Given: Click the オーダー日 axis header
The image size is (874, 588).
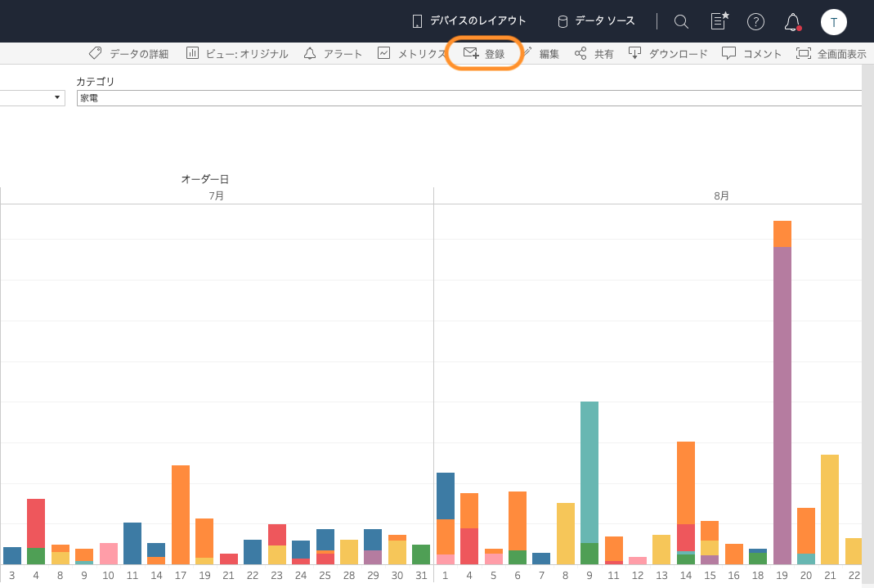Looking at the screenshot, I should point(205,179).
